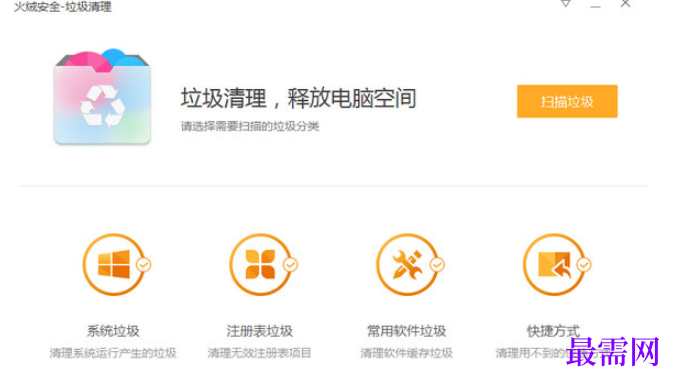Viewport: 678px width, 383px height.
Task: Click the 请选择需要扫描的垃圾分类 subtitle
Action: click(x=250, y=126)
